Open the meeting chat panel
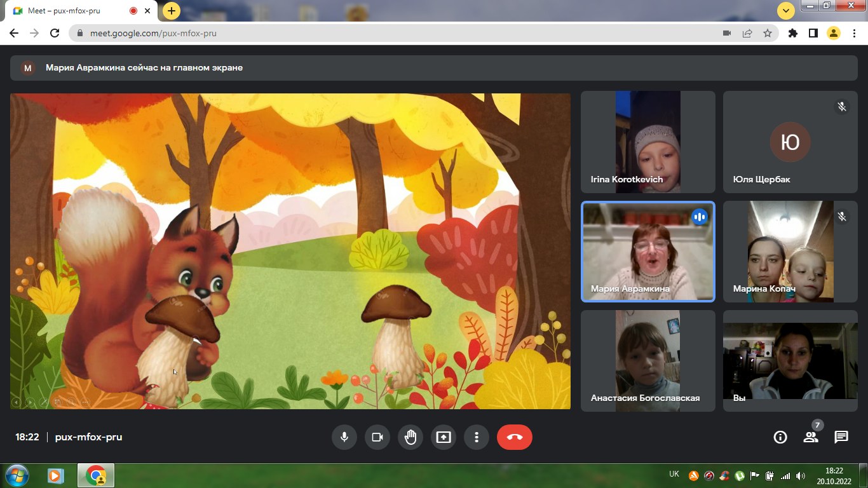 (841, 437)
